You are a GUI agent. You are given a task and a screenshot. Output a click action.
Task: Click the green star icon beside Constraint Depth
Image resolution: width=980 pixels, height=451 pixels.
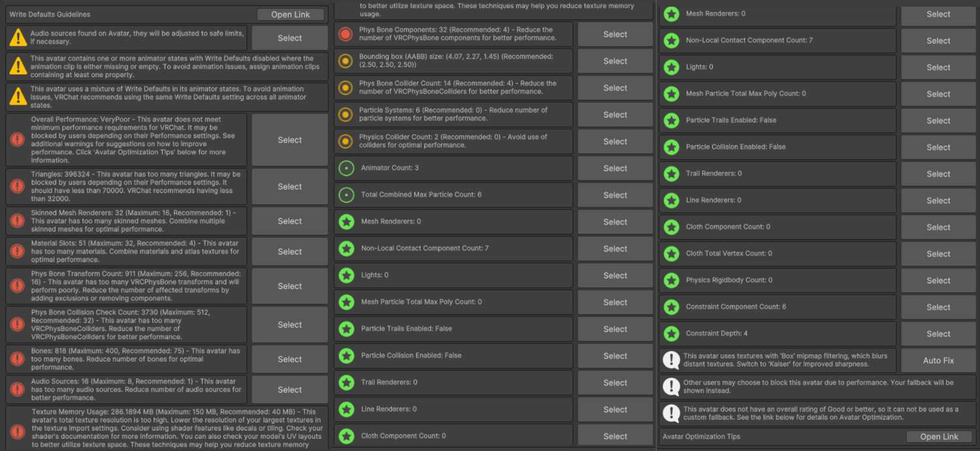(671, 333)
